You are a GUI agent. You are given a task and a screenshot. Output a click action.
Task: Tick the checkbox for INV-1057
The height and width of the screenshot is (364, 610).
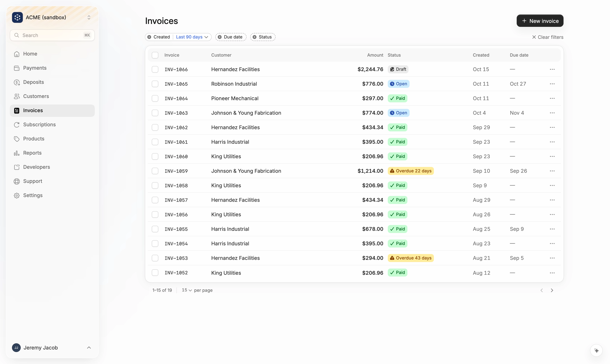pyautogui.click(x=155, y=200)
